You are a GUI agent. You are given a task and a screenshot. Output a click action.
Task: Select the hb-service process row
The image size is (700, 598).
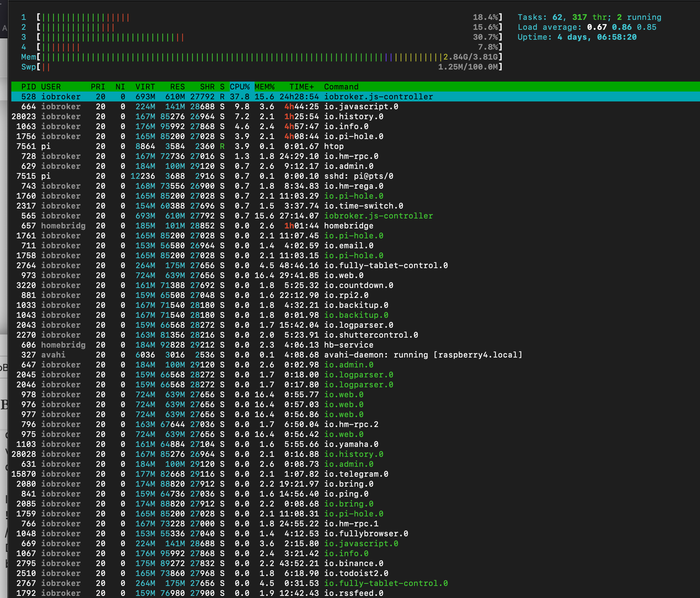tap(348, 345)
